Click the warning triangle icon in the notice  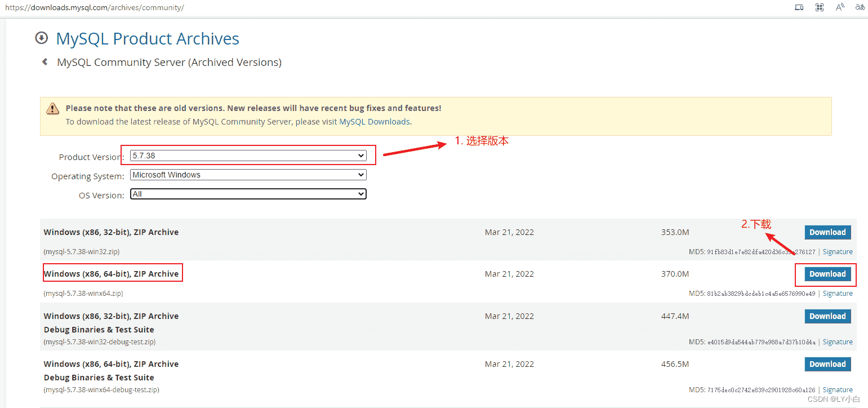(x=52, y=108)
